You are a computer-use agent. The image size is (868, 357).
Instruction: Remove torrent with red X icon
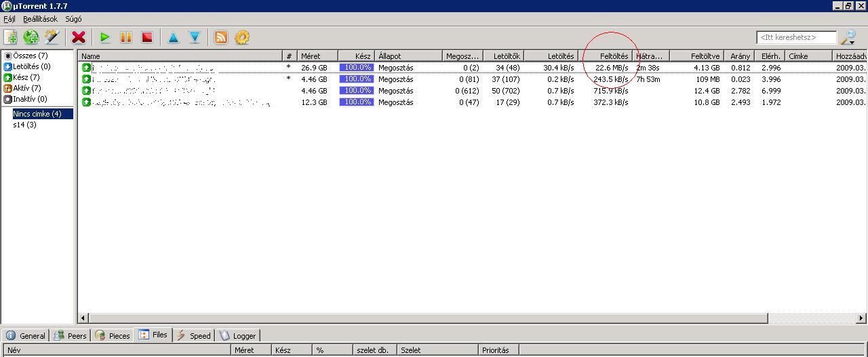[x=79, y=37]
